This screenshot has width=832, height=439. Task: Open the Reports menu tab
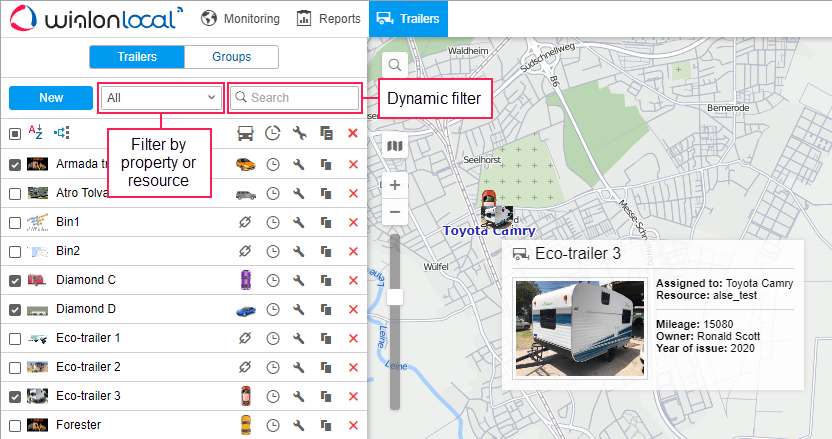tap(328, 18)
